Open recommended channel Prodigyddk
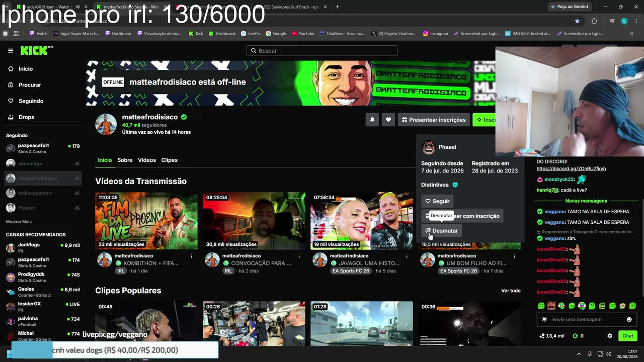 pyautogui.click(x=43, y=278)
